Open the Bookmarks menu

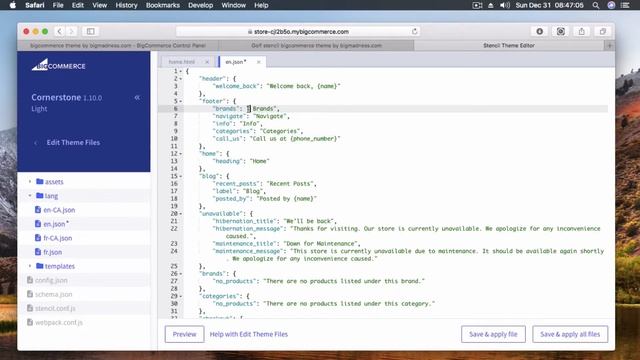(x=163, y=5)
